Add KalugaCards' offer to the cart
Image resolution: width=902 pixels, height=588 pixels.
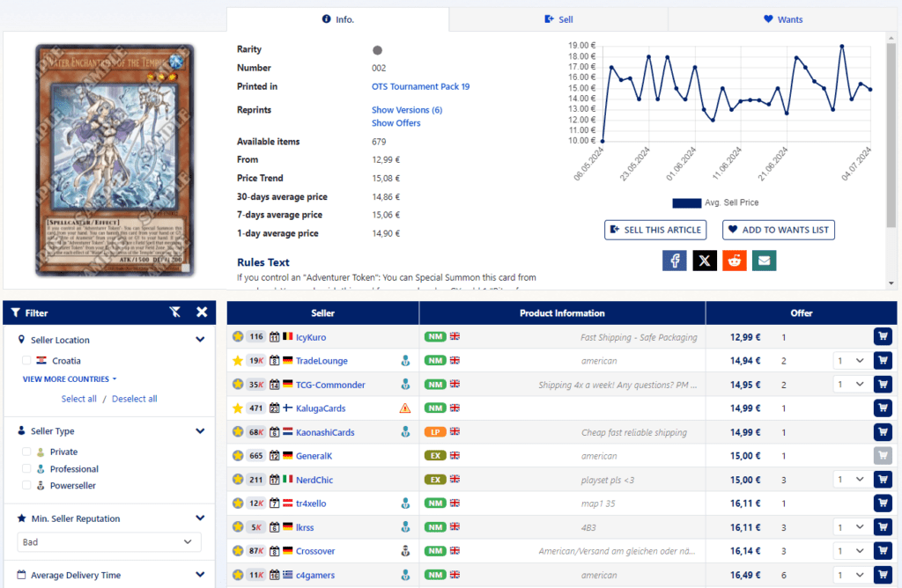(883, 408)
